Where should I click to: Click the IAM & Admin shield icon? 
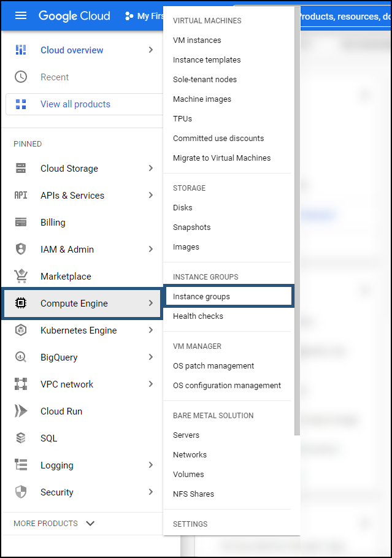pos(21,249)
